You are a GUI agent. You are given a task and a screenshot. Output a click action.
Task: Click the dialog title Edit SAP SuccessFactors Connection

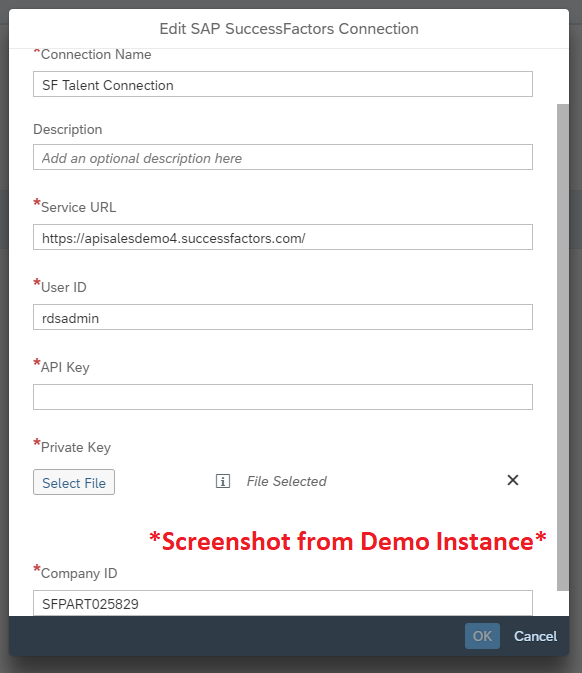click(x=289, y=29)
